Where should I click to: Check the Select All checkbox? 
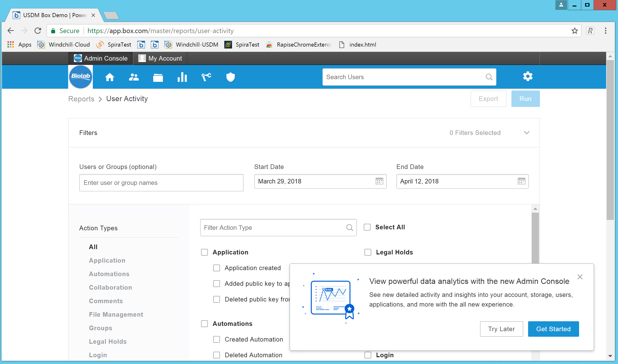(x=367, y=227)
